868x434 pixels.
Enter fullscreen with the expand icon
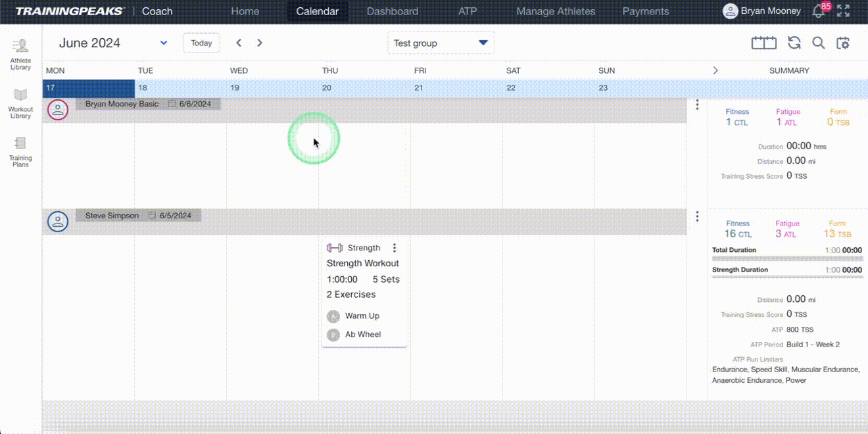(x=844, y=11)
